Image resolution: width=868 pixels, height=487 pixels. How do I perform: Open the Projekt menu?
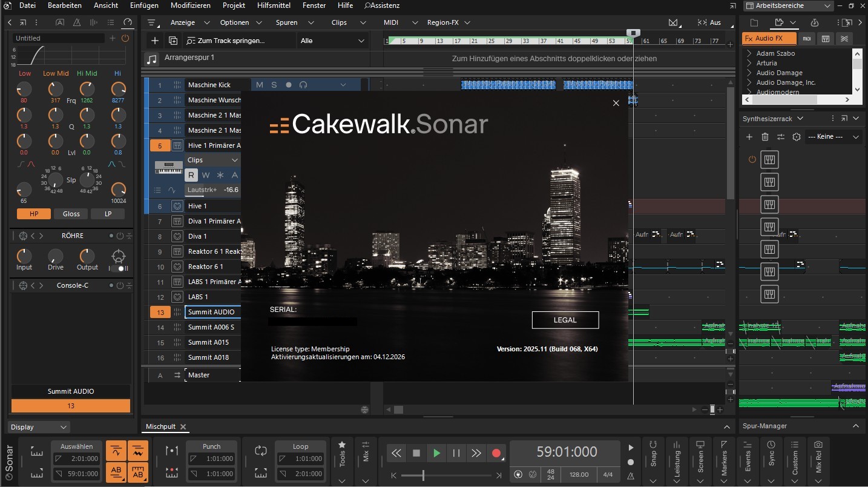pyautogui.click(x=234, y=5)
